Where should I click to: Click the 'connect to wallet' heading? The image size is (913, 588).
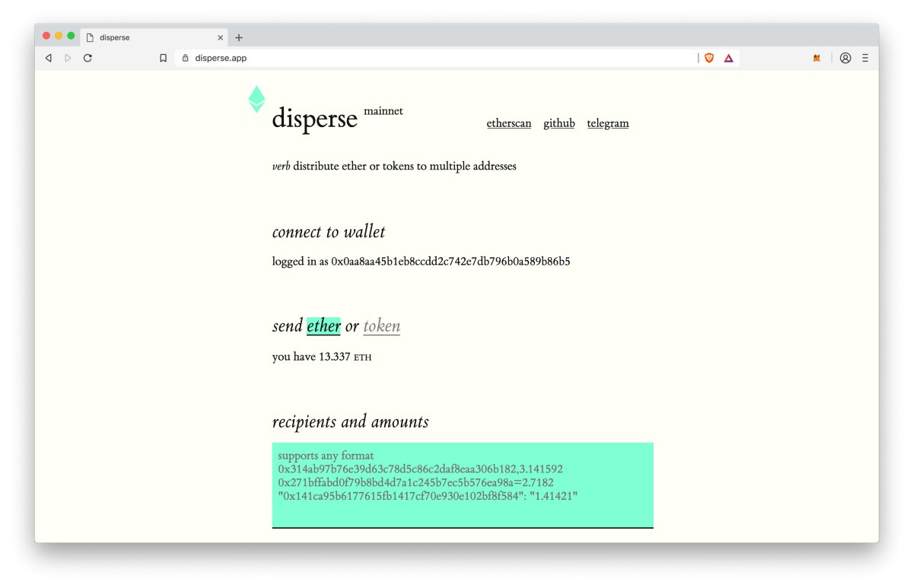[x=329, y=232]
